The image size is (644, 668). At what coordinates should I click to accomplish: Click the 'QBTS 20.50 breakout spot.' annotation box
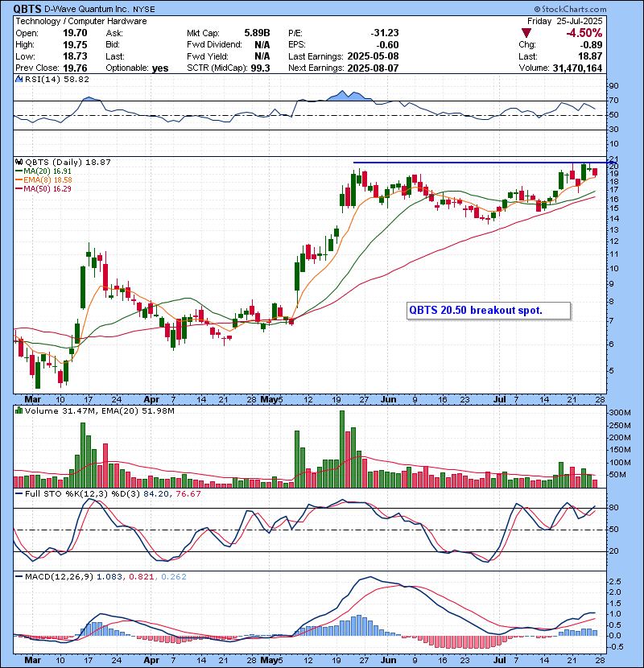click(x=489, y=310)
